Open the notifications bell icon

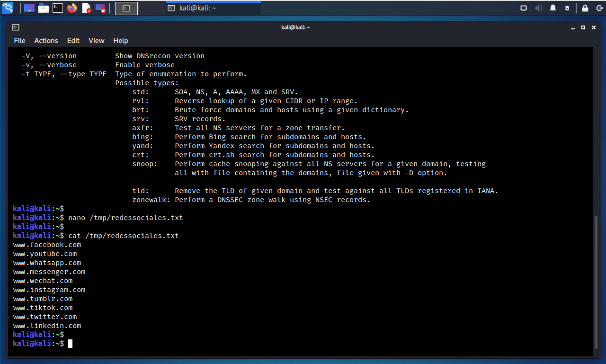tap(553, 8)
